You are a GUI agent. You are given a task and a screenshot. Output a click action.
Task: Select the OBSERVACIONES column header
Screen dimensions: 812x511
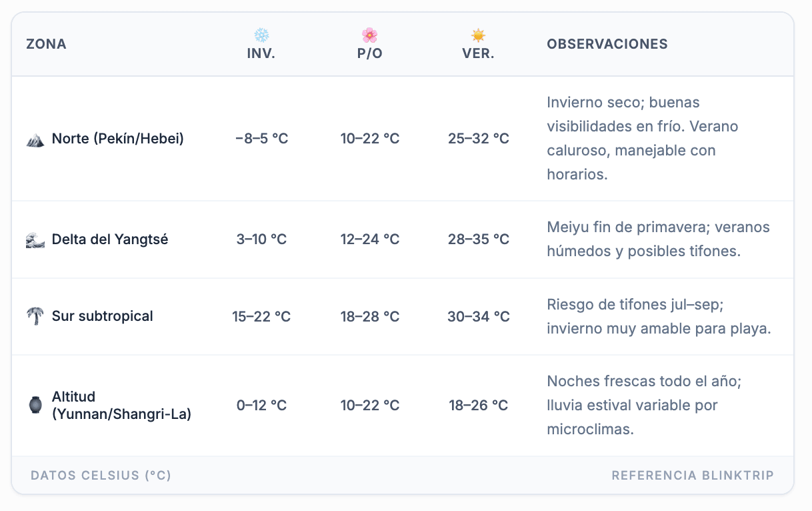tap(607, 45)
